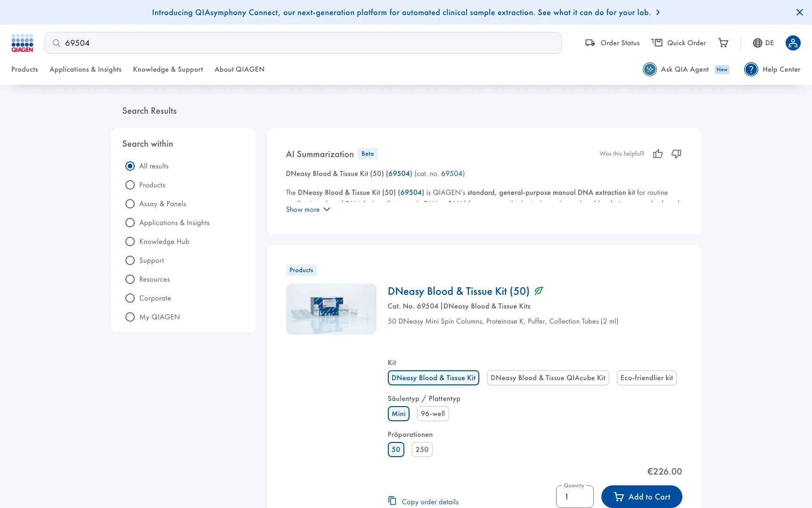Select the All results radio button
Screen dimensions: 812x508
[x=130, y=166]
